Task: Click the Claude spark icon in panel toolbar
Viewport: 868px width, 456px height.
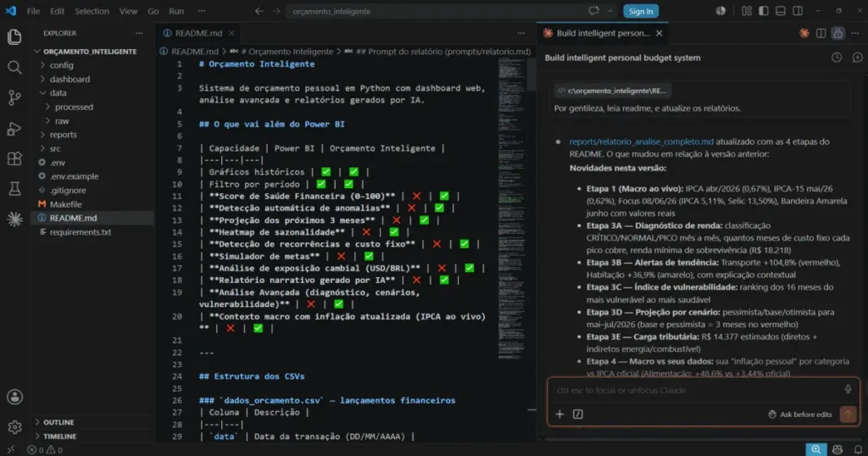Action: click(804, 33)
